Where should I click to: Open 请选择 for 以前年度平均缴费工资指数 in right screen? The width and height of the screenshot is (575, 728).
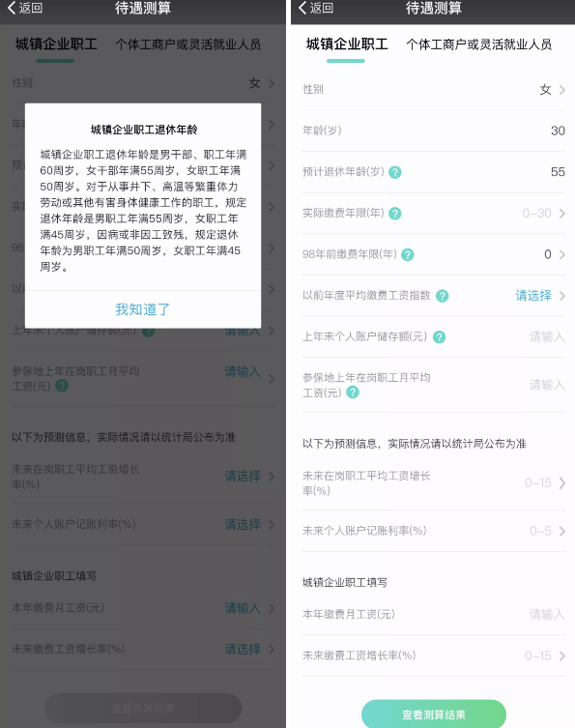point(533,296)
